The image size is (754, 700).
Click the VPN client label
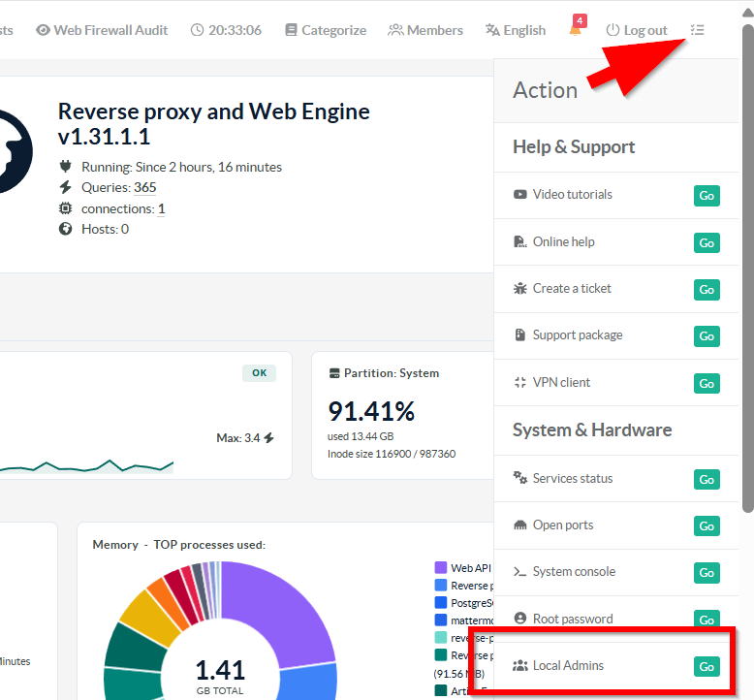coord(561,382)
